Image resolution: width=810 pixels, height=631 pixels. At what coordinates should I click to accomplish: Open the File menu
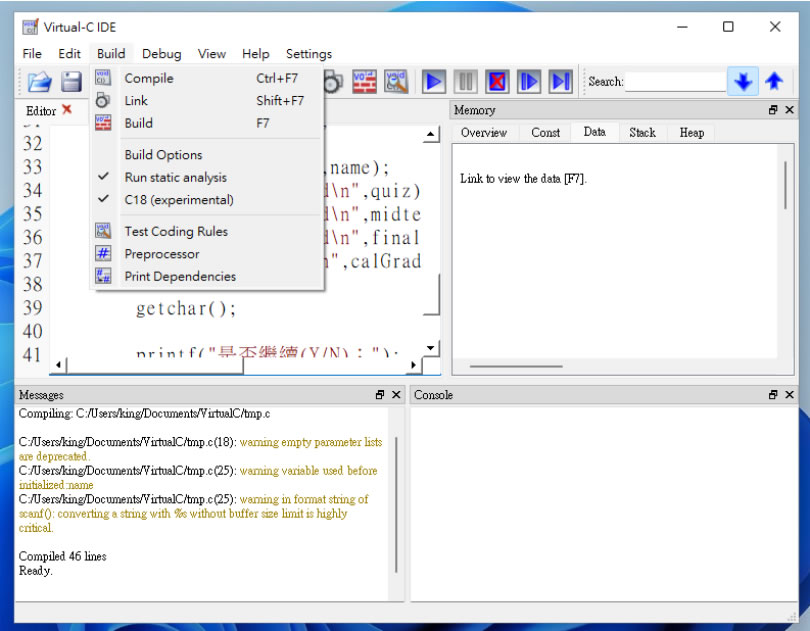click(32, 54)
